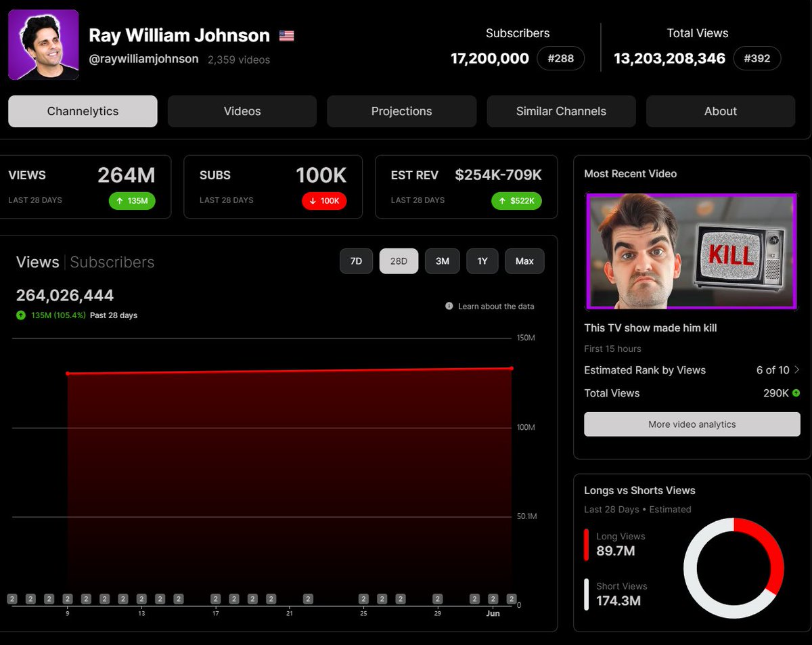
Task: Click the Ray William Johnson channel name
Action: tap(179, 35)
